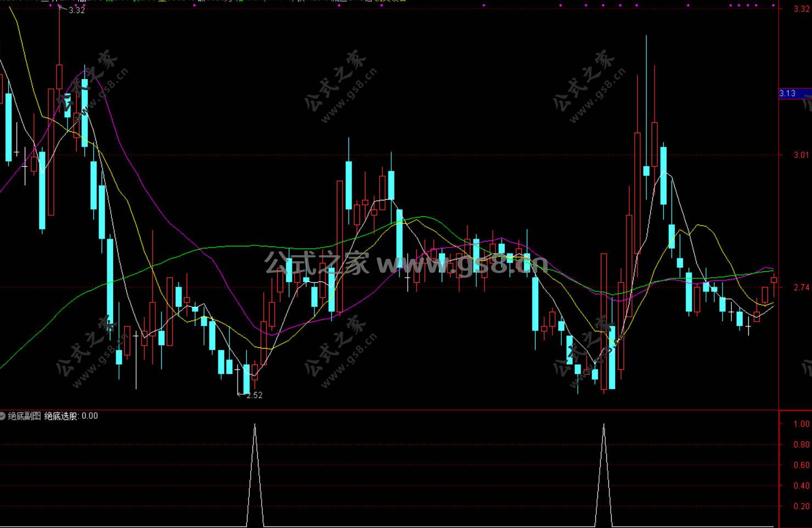
Task: Select the 绝底选股: 0.00 value readout
Action: click(x=71, y=416)
